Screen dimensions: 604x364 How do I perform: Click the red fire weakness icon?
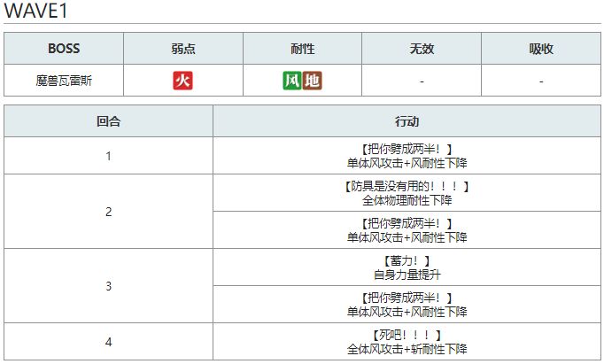(x=183, y=81)
